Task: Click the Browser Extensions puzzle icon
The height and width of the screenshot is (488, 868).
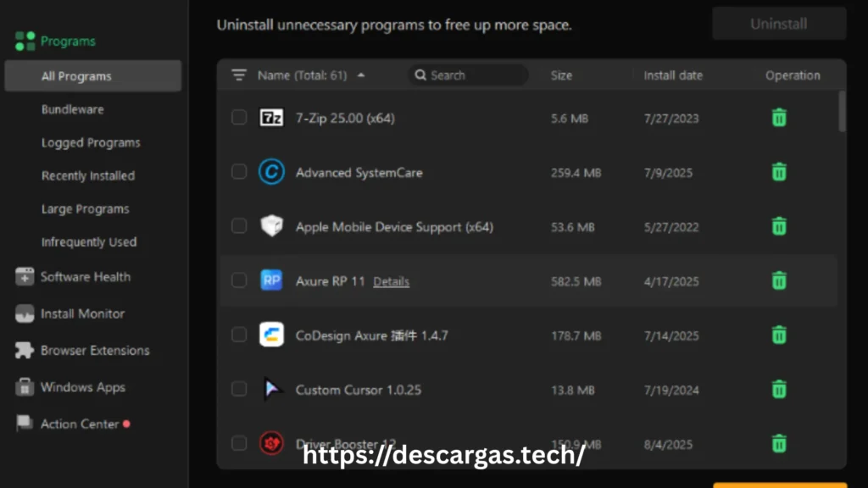Action: click(x=25, y=350)
